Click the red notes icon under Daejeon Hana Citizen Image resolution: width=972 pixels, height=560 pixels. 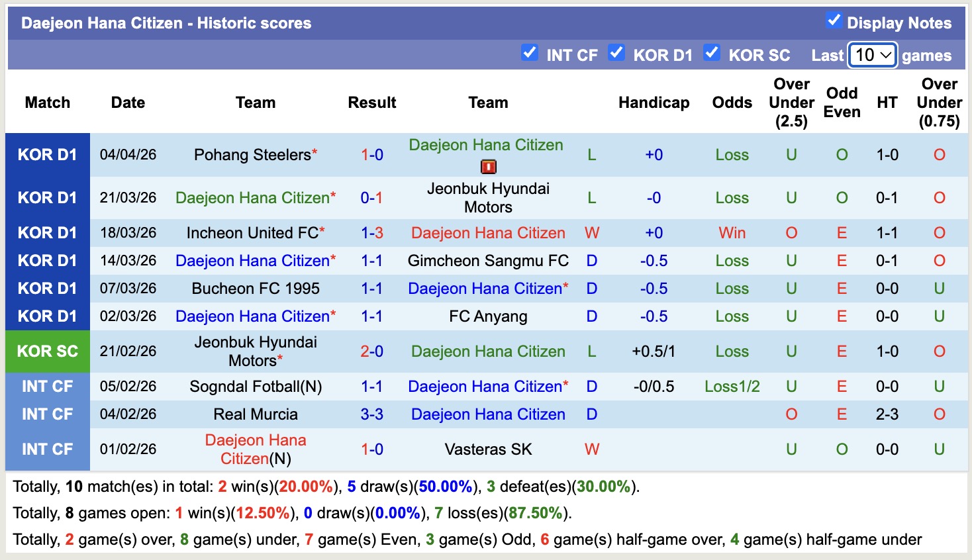(x=488, y=167)
